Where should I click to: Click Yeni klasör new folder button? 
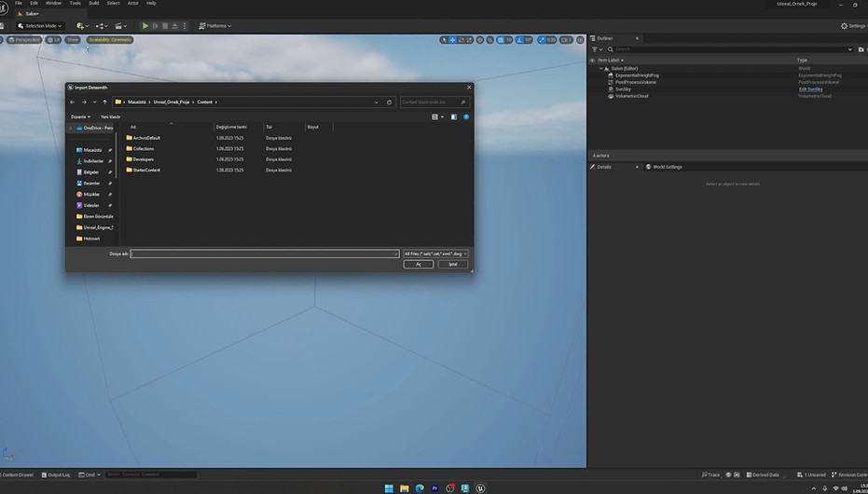(x=110, y=117)
